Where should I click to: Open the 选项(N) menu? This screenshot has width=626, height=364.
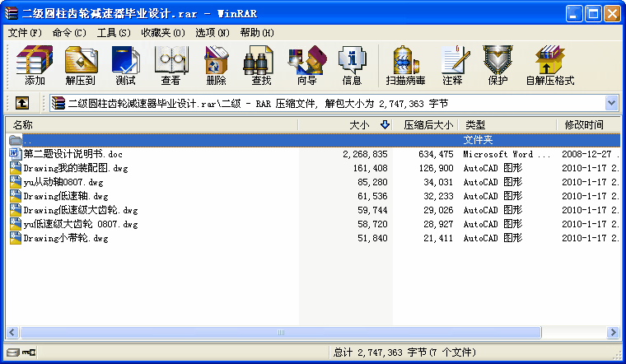(213, 33)
